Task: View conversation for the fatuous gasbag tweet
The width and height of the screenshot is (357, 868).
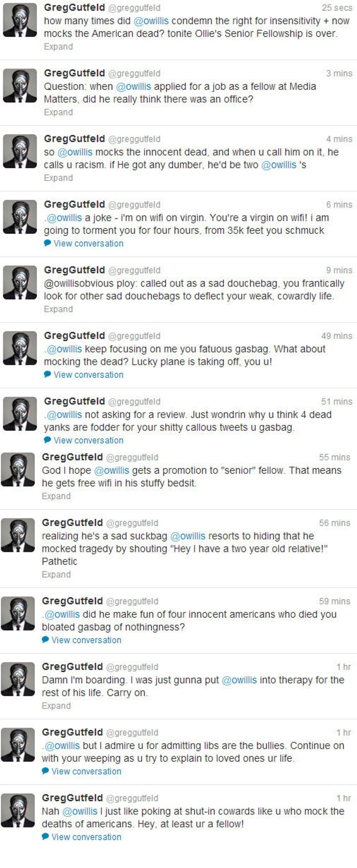Action: (x=89, y=375)
